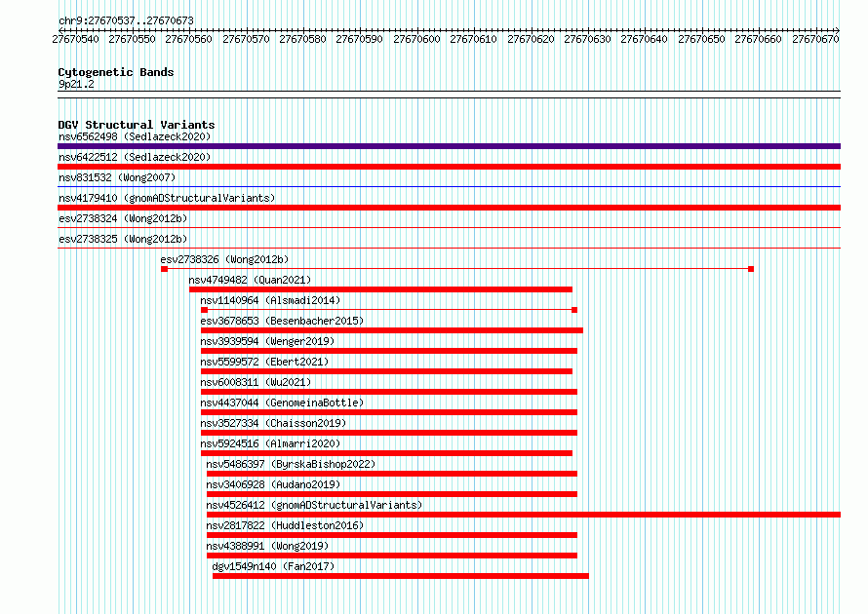Viewport: 868px width, 614px height.
Task: Click right endpoint square of esv2738326
Action: 751,269
